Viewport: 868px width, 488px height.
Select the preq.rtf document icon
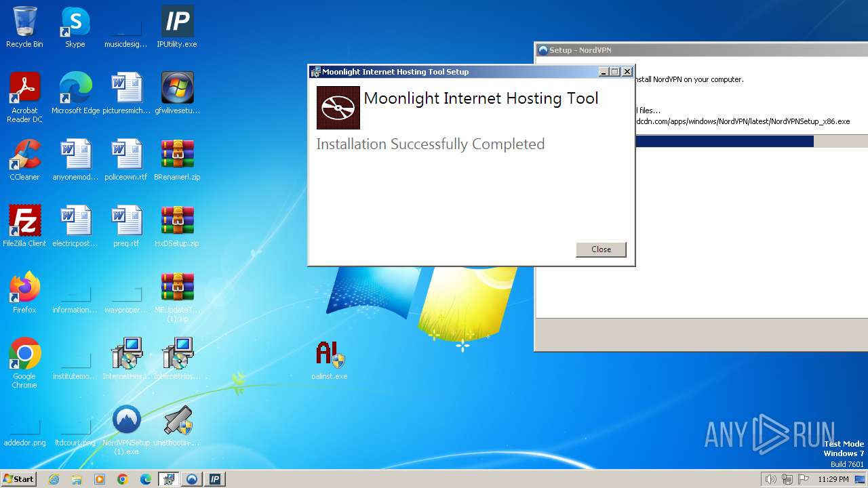pyautogui.click(x=126, y=226)
